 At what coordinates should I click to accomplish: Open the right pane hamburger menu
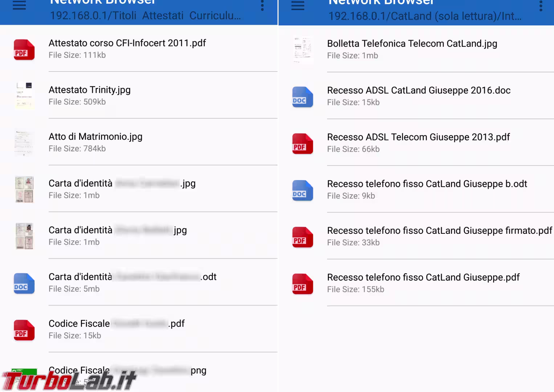pos(298,5)
